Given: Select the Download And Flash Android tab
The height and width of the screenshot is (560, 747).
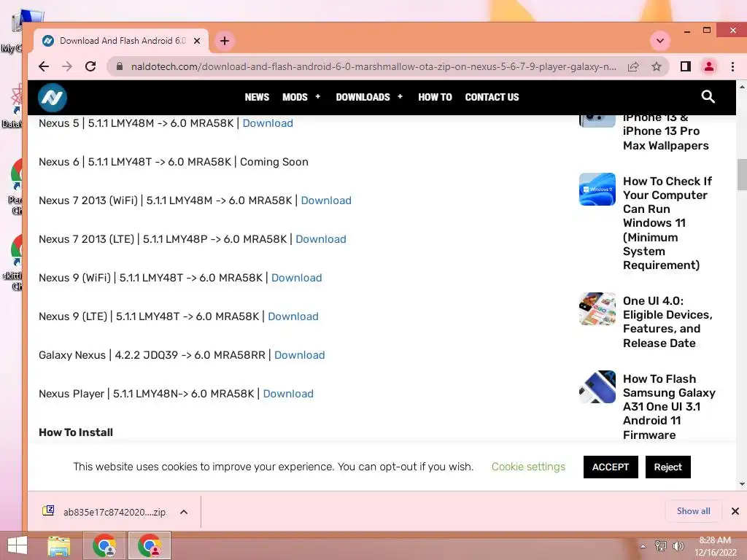Looking at the screenshot, I should pyautogui.click(x=122, y=41).
